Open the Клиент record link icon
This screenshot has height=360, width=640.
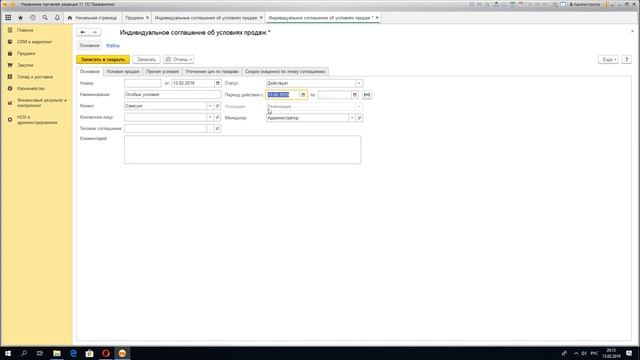[x=218, y=106]
